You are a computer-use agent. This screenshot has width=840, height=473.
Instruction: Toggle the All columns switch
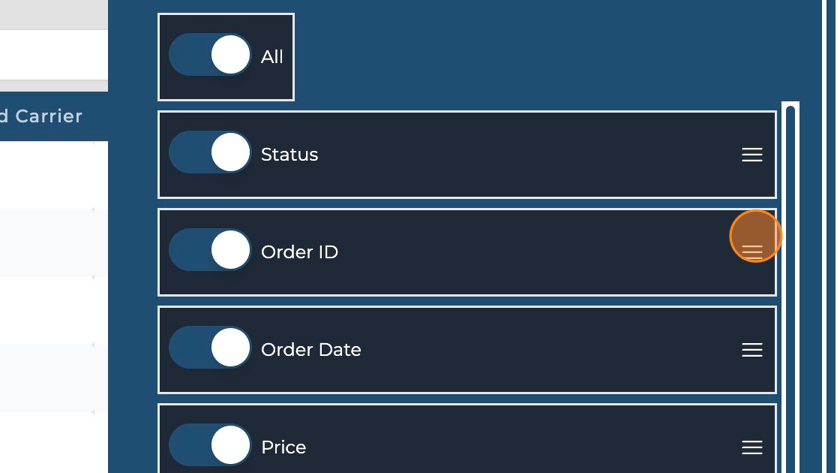pyautogui.click(x=210, y=56)
